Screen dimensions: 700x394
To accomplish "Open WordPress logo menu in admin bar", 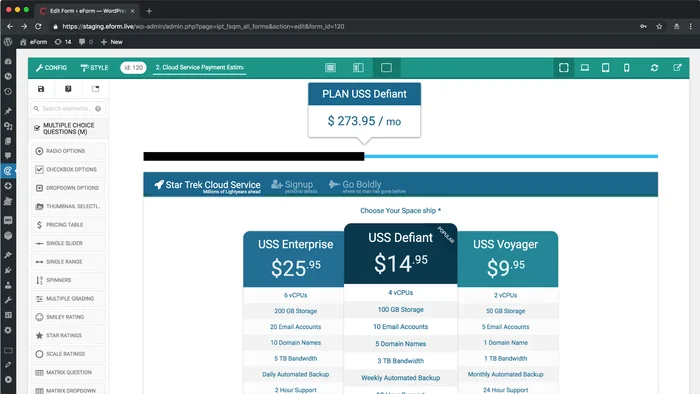I will [x=8, y=41].
